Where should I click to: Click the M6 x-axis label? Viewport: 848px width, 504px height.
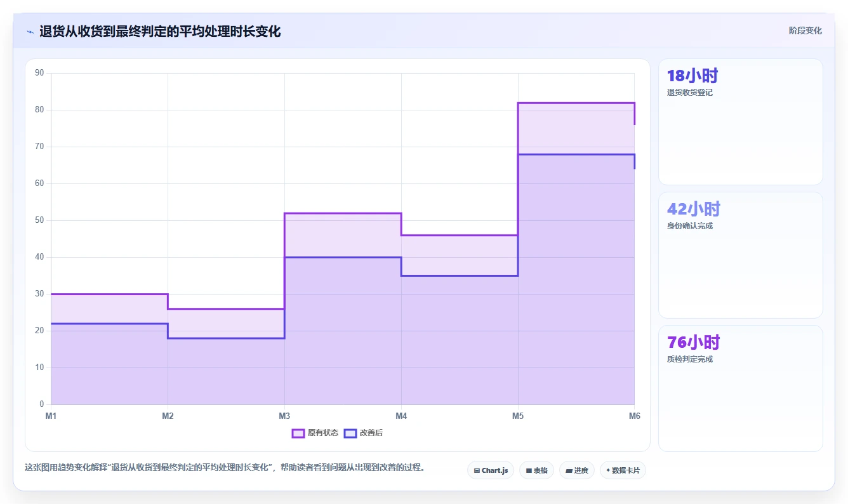point(635,416)
